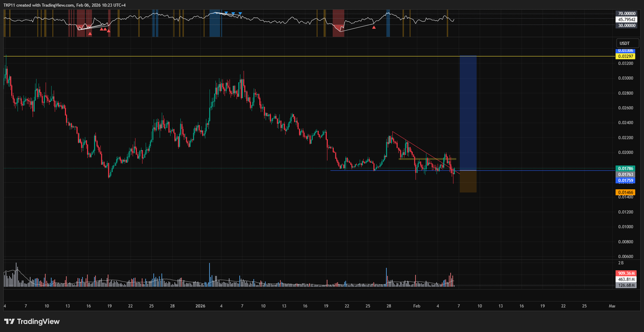Click the 0.03200 price axis label

click(x=626, y=63)
